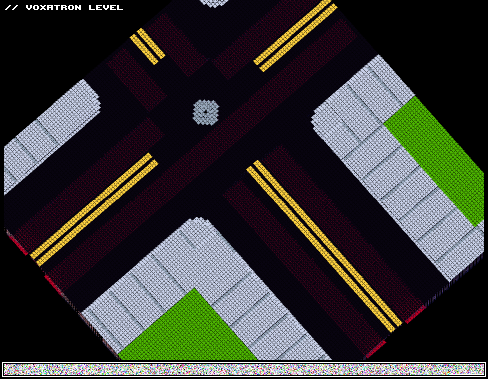Select the "// VOXATRON LEVEL" title text

(x=64, y=7)
